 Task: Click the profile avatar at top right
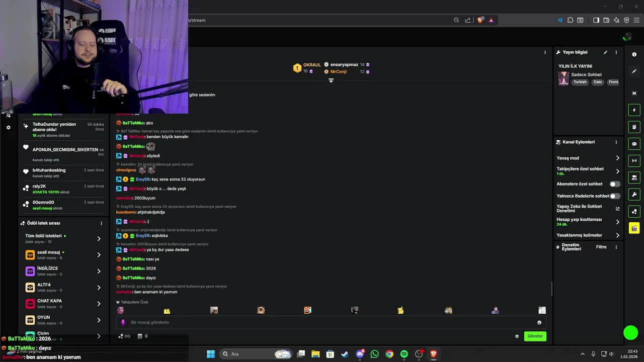[627, 37]
